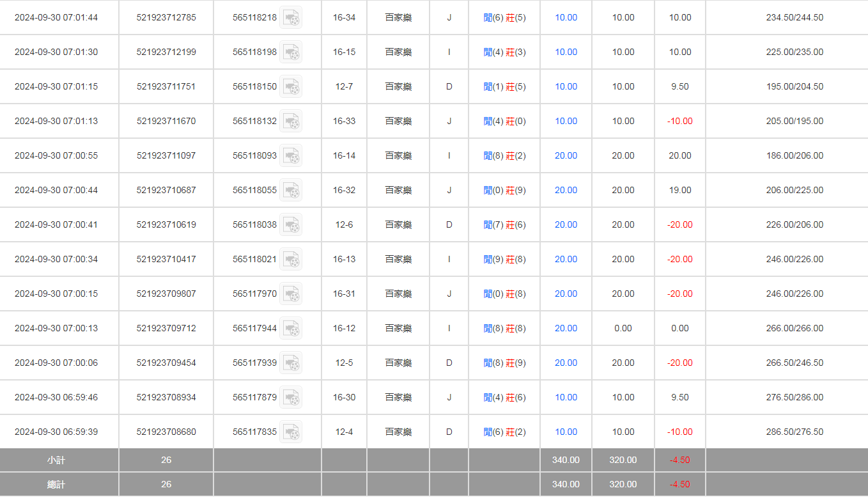Click blue bet amount for order 521923709712

pos(566,329)
